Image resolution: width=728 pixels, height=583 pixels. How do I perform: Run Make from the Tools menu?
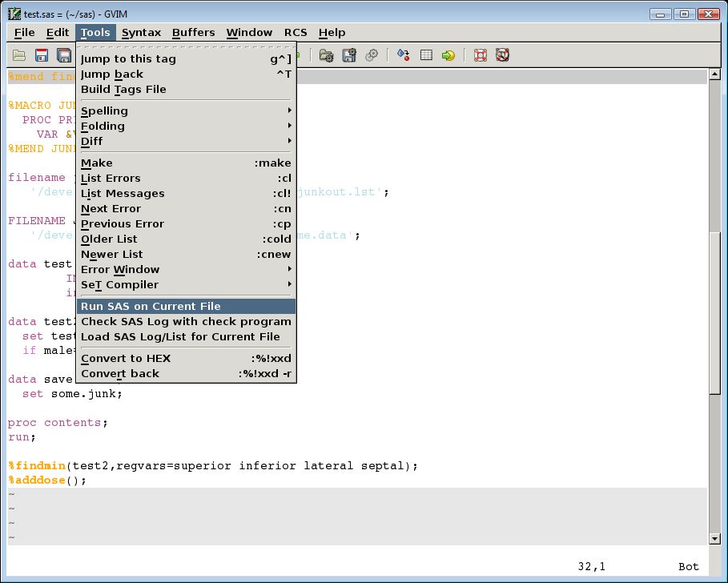point(186,163)
